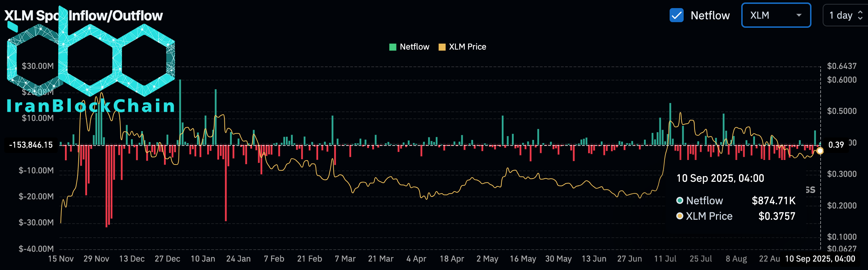This screenshot has height=270, width=868.
Task: Click the -153,846.15 axis value label
Action: pos(31,145)
